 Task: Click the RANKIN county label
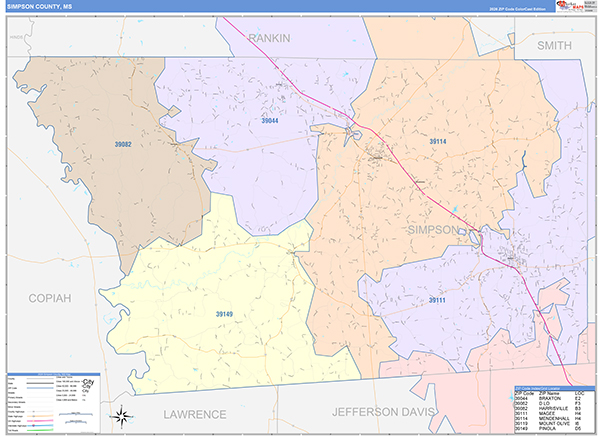269,38
